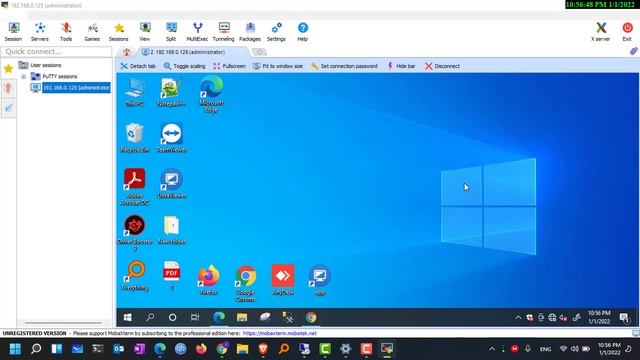Open the Sessions star icon

[118, 32]
